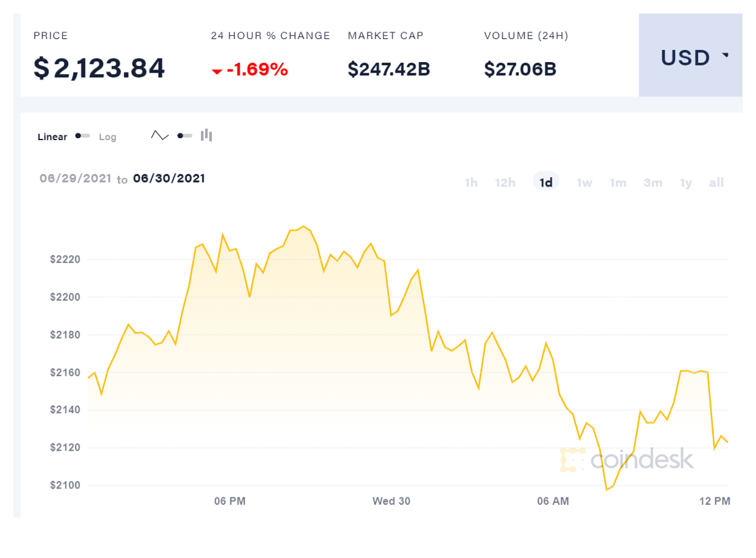View the 1y time range
Image resolution: width=756 pixels, height=558 pixels.
(686, 183)
